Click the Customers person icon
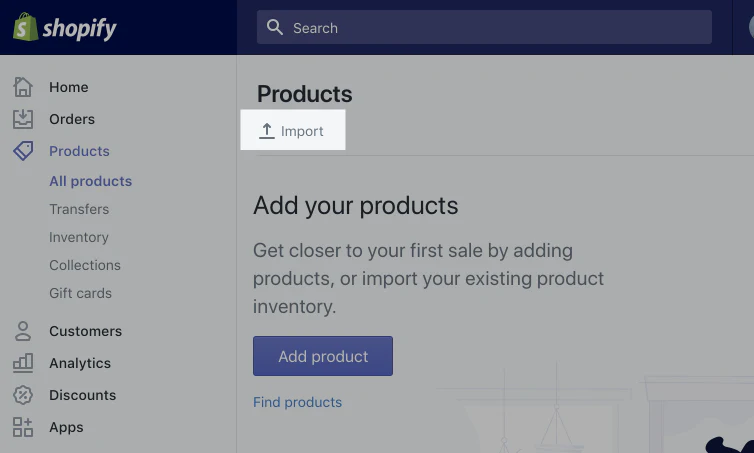 pyautogui.click(x=23, y=331)
